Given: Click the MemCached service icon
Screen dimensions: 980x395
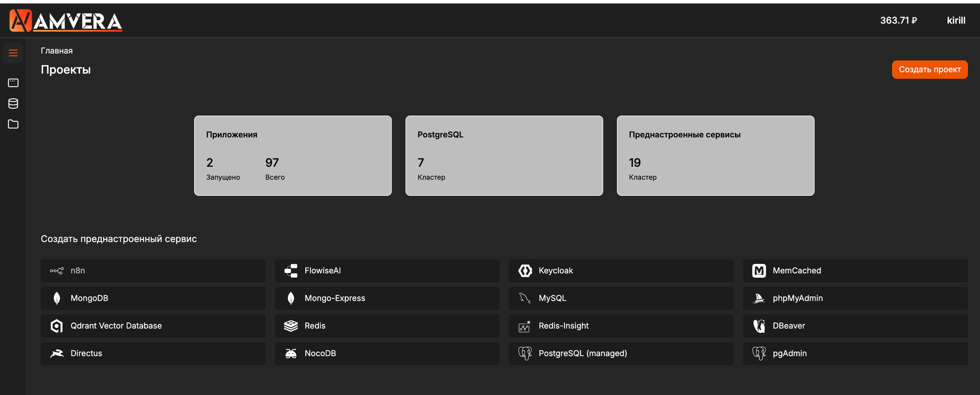Looking at the screenshot, I should point(759,271).
